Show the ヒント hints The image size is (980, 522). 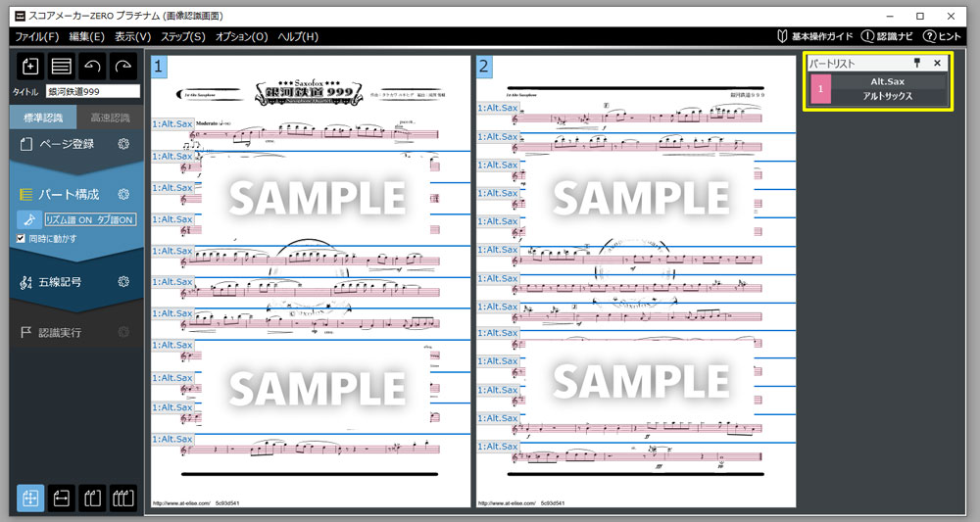click(942, 36)
